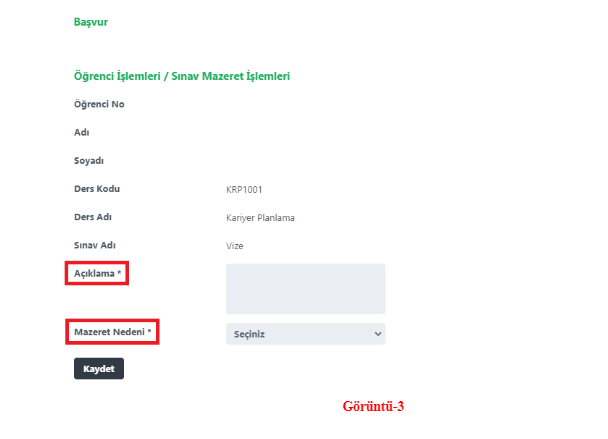
Task: Click the required asterisk beside Mazeret Nedeni
Action: coord(149,331)
